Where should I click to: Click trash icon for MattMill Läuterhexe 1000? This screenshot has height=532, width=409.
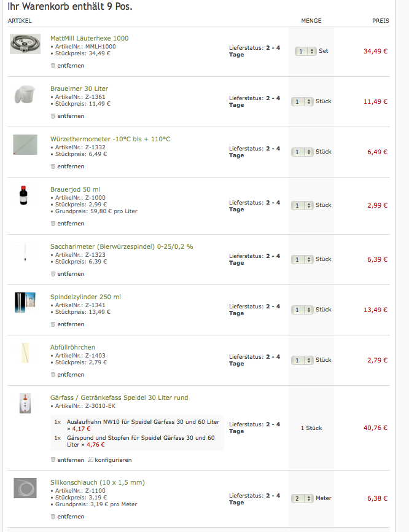tap(53, 66)
